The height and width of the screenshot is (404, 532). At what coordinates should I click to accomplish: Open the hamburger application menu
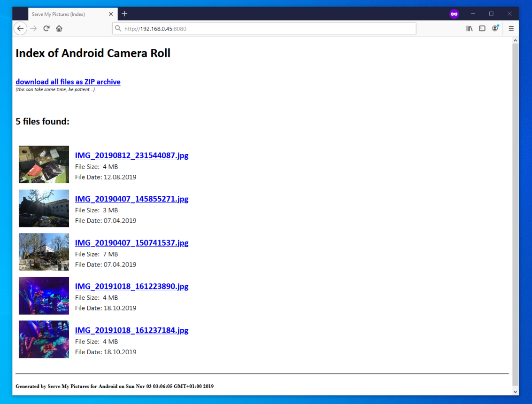tap(511, 29)
